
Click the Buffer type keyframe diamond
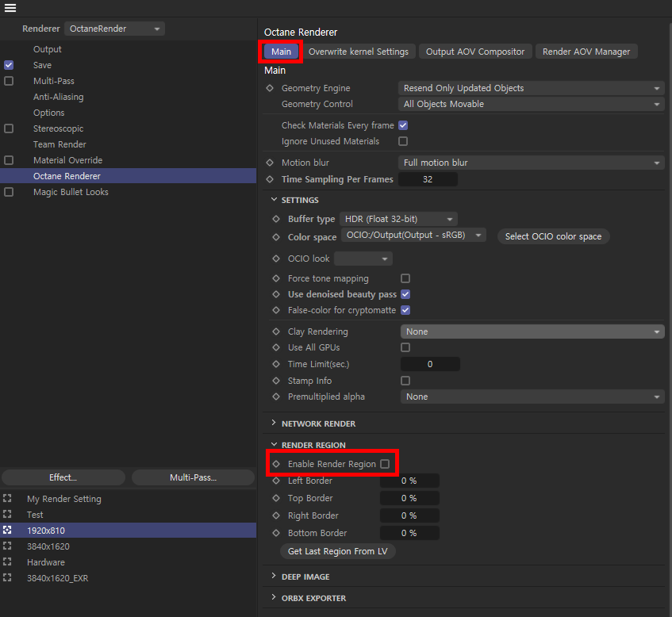[276, 219]
